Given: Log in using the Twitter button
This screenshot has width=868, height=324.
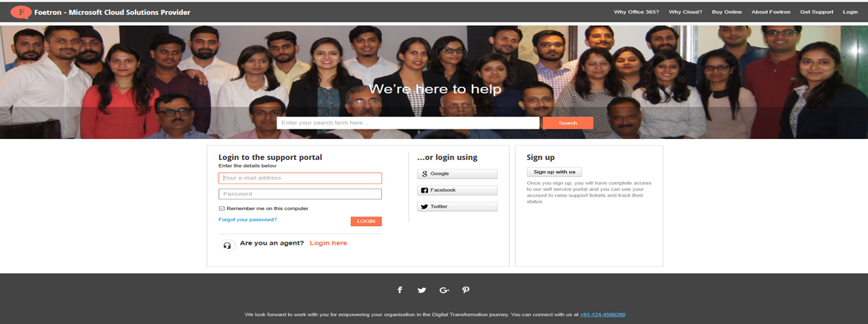Looking at the screenshot, I should pos(457,207).
